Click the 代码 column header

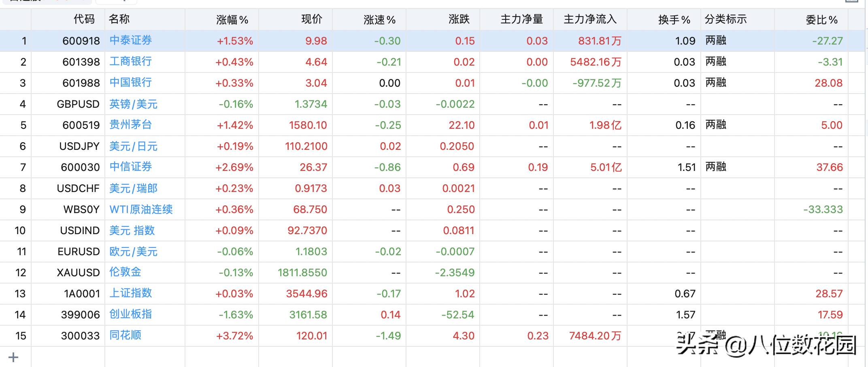tap(84, 19)
